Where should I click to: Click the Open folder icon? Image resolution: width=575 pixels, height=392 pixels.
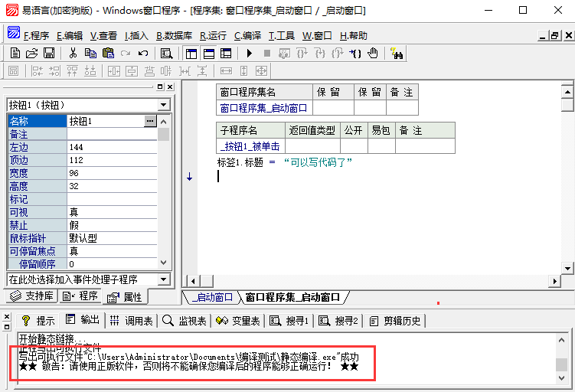click(x=31, y=53)
